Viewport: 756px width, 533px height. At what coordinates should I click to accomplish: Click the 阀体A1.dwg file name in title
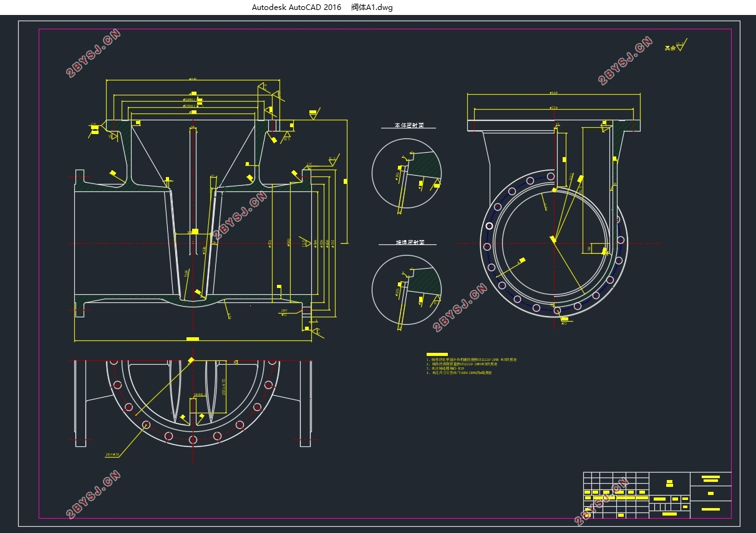tap(372, 7)
